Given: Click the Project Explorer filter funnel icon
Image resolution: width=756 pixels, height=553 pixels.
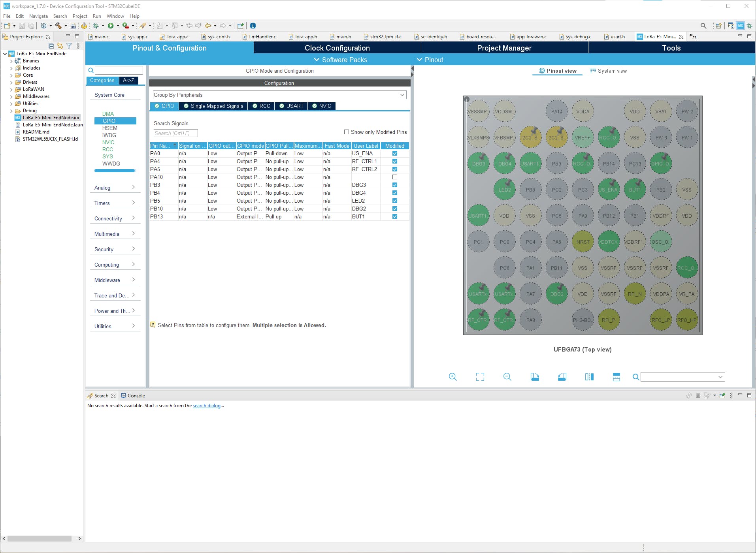Looking at the screenshot, I should 69,46.
